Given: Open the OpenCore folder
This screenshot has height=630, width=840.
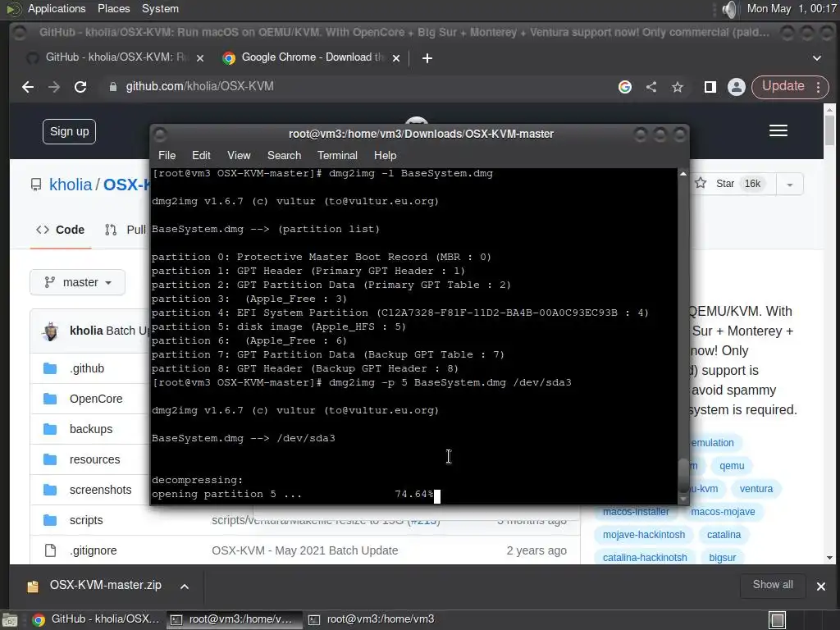Looking at the screenshot, I should tap(96, 399).
